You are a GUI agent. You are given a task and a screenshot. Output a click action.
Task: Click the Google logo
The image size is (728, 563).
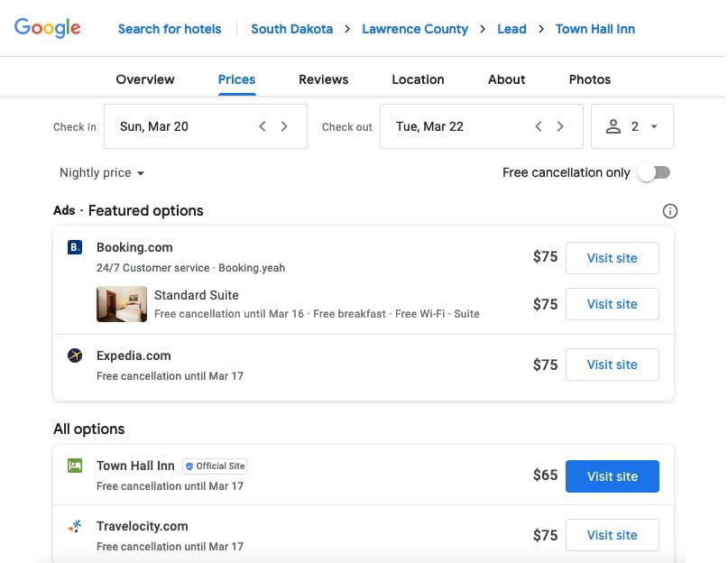tap(47, 28)
